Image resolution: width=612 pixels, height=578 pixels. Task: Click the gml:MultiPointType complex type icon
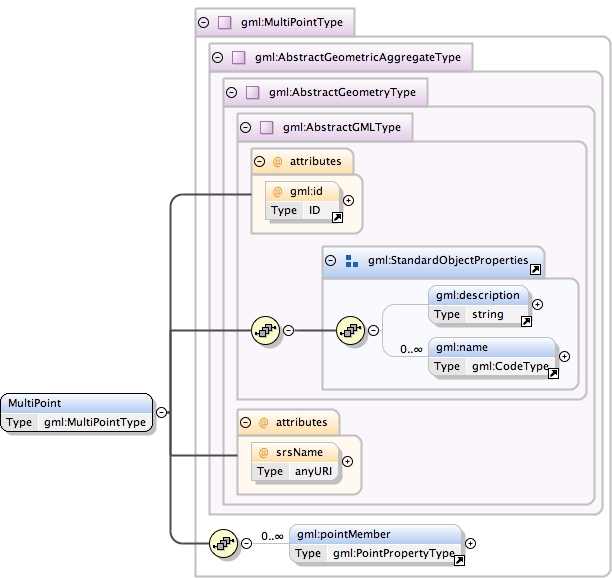[224, 23]
